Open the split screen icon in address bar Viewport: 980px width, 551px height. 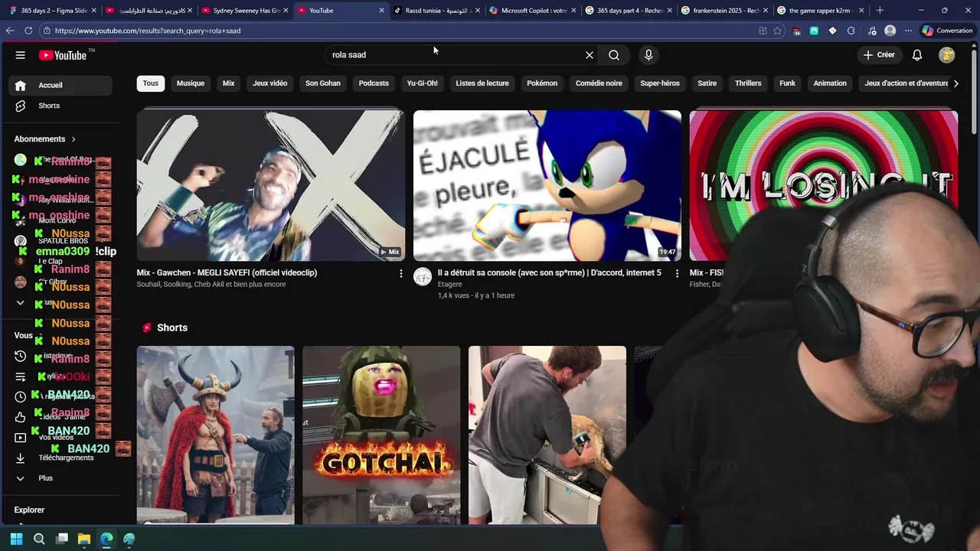point(763,31)
